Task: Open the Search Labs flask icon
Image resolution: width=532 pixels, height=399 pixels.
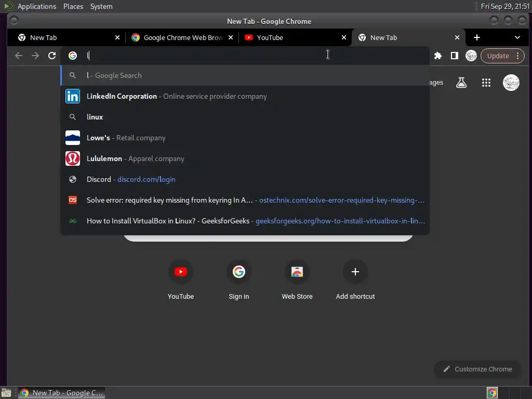Action: (x=461, y=83)
